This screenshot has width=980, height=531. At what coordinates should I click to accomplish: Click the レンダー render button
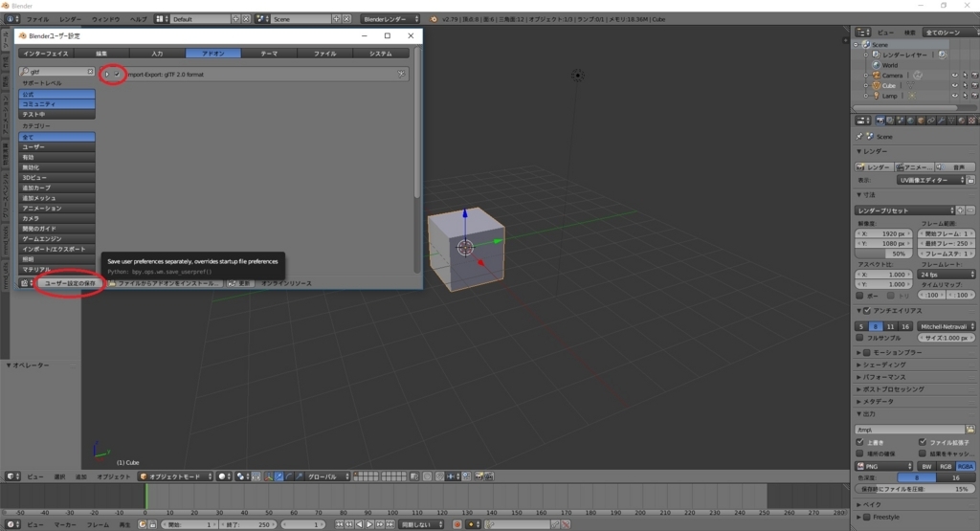tap(873, 167)
